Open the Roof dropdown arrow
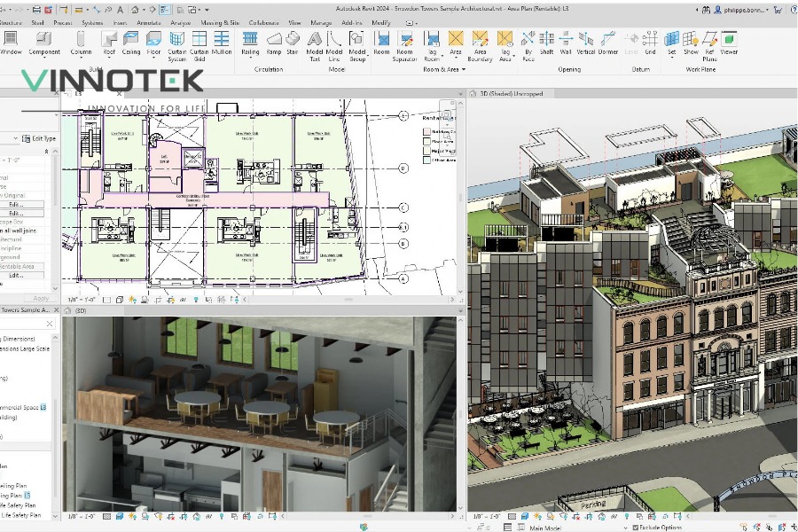 tap(109, 58)
